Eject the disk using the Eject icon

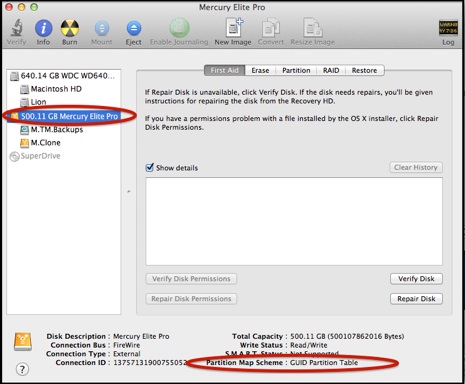(134, 28)
